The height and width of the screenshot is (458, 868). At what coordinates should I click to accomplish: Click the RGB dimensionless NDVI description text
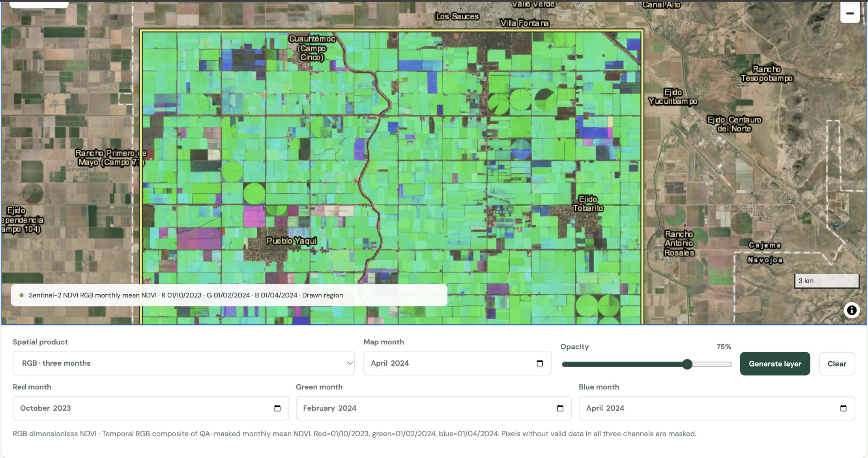coord(354,434)
